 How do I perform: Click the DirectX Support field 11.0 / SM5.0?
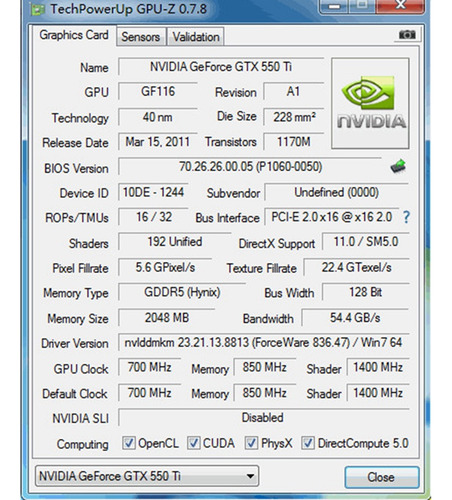pyautogui.click(x=366, y=242)
